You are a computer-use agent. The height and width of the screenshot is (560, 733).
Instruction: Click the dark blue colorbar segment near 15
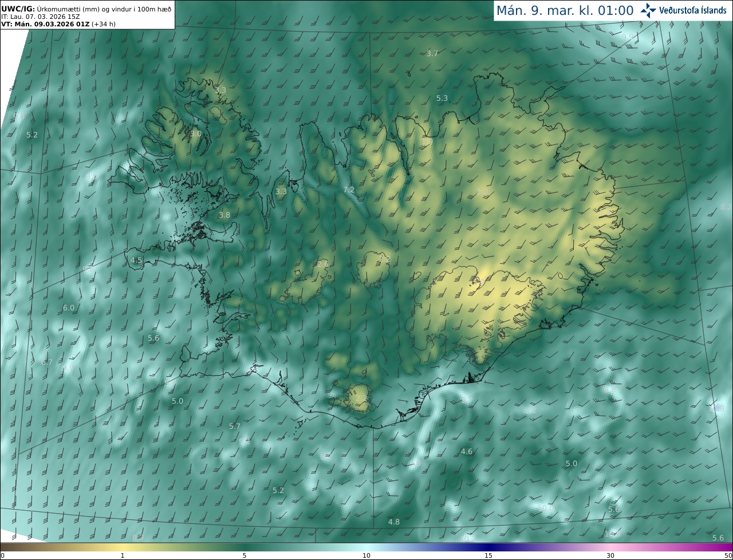(488, 547)
